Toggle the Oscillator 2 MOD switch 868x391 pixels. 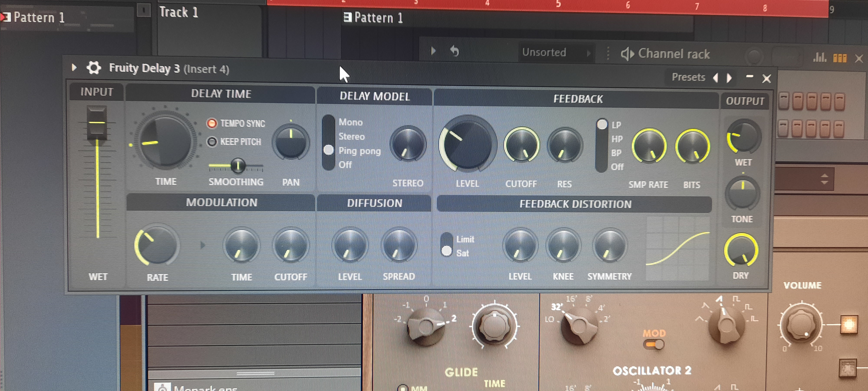[654, 345]
